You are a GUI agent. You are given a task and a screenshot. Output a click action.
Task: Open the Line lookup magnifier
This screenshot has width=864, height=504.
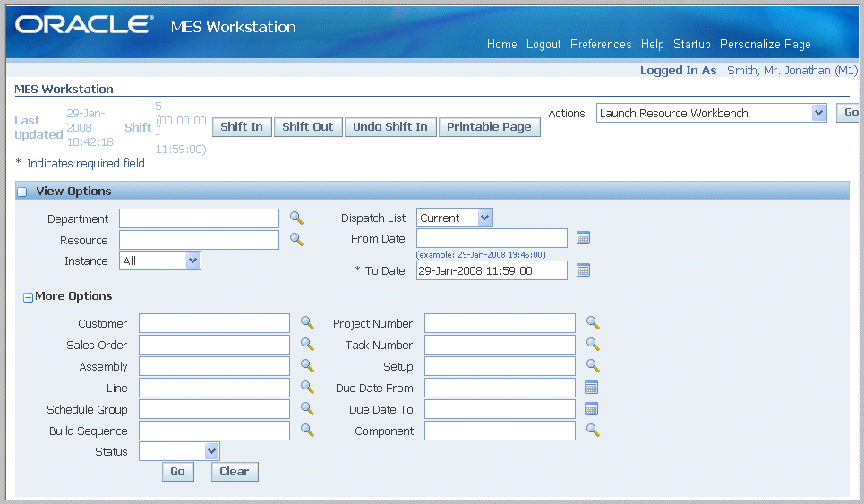click(x=307, y=388)
